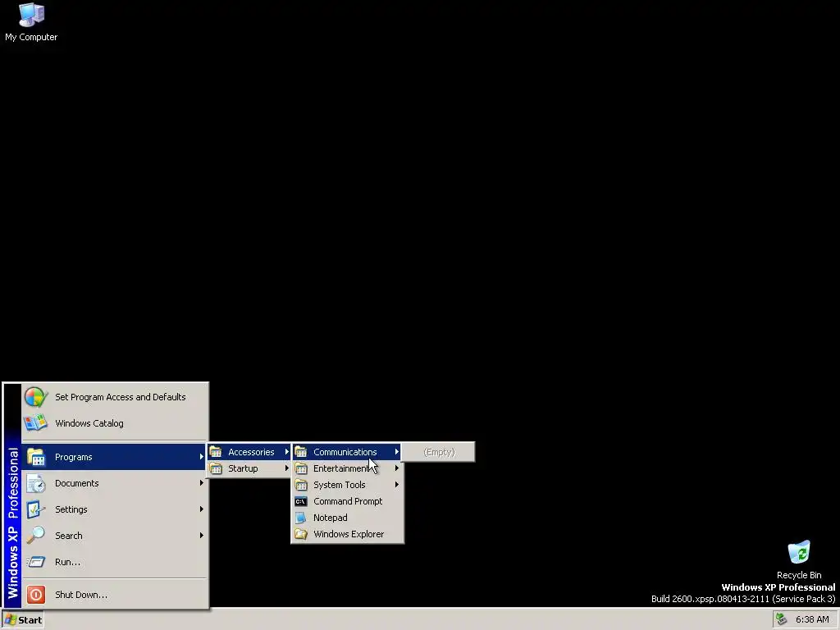Click the Start button on the taskbar

(x=23, y=620)
